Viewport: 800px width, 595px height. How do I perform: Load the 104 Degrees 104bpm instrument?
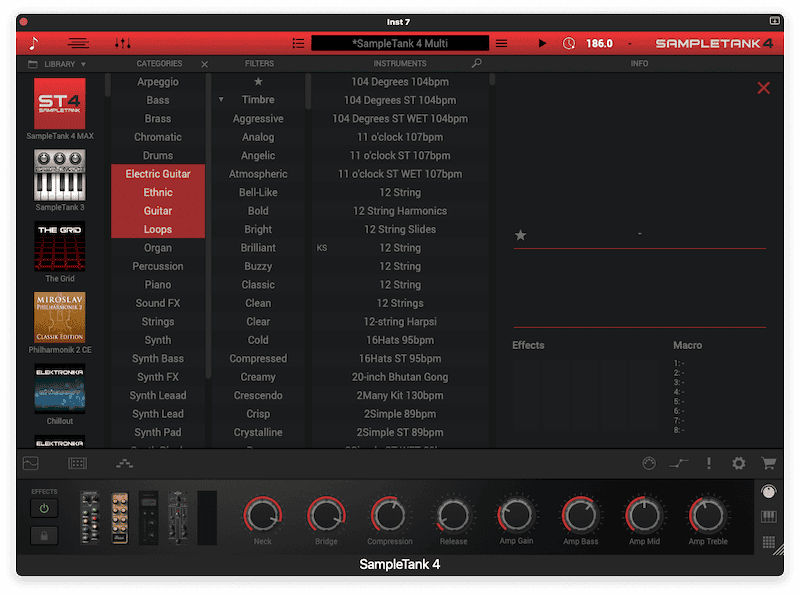click(x=400, y=82)
